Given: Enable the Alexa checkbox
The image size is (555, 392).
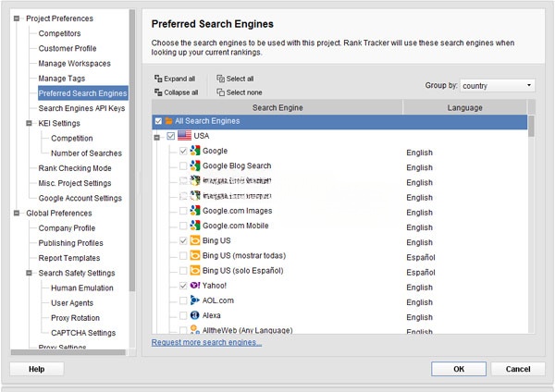Looking at the screenshot, I should pos(183,315).
